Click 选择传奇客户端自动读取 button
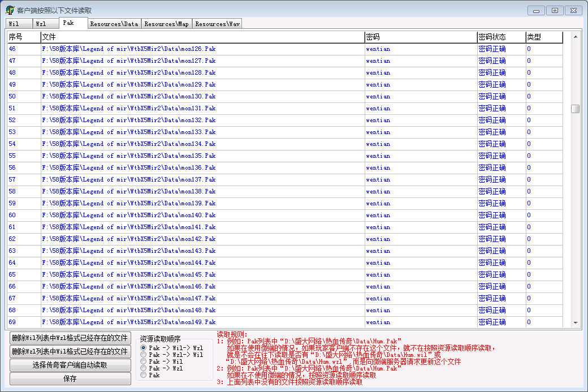 (x=70, y=365)
